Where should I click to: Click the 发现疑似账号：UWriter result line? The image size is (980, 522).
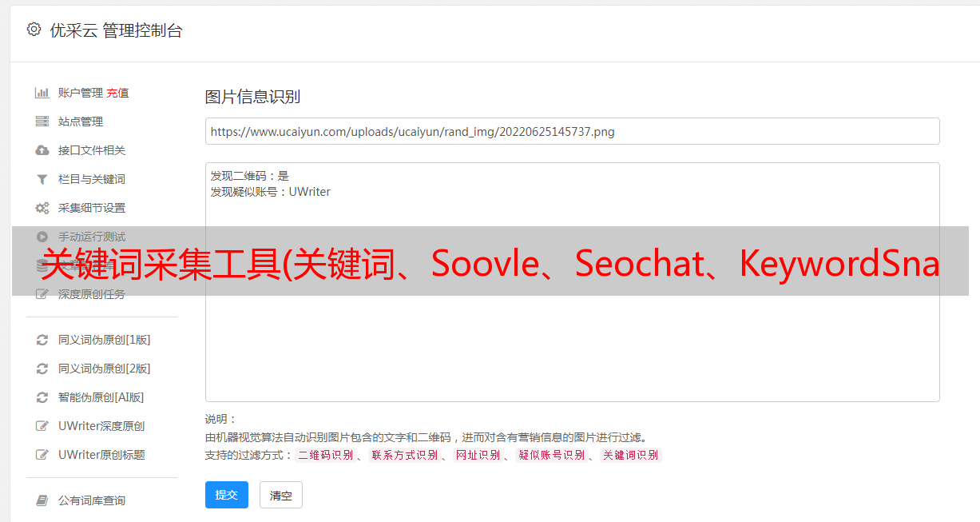click(x=271, y=192)
